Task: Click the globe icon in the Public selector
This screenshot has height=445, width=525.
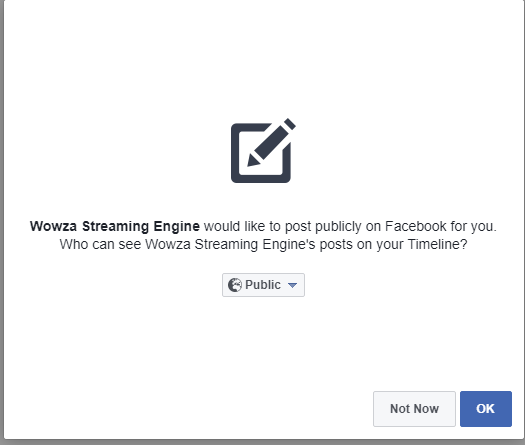Action: coord(235,285)
